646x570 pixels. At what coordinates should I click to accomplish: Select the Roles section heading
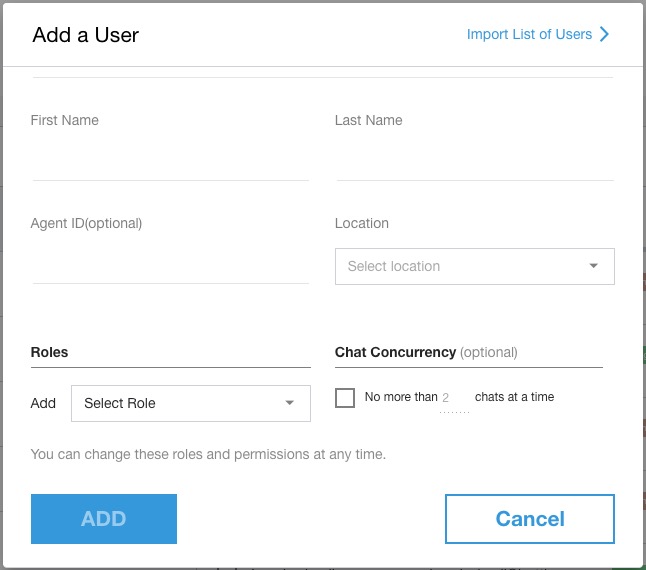(50, 352)
